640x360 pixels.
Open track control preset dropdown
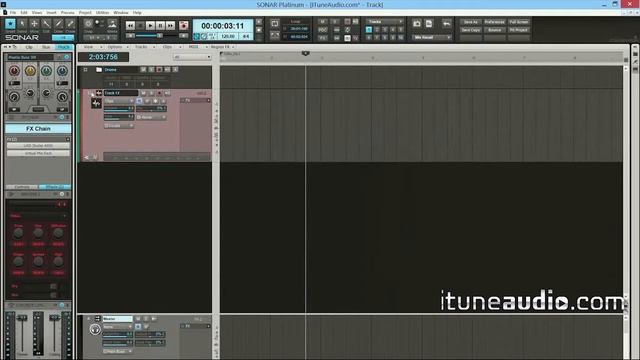coord(192,57)
